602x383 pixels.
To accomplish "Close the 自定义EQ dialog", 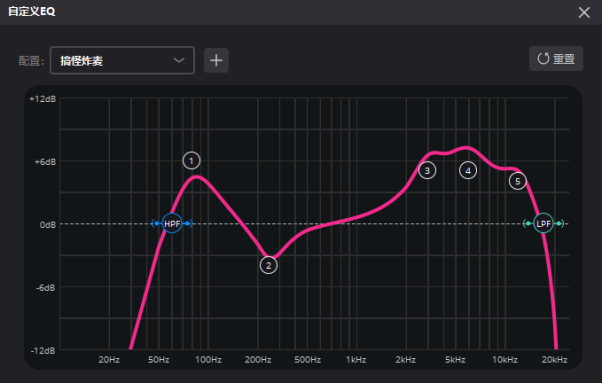I will click(x=584, y=12).
